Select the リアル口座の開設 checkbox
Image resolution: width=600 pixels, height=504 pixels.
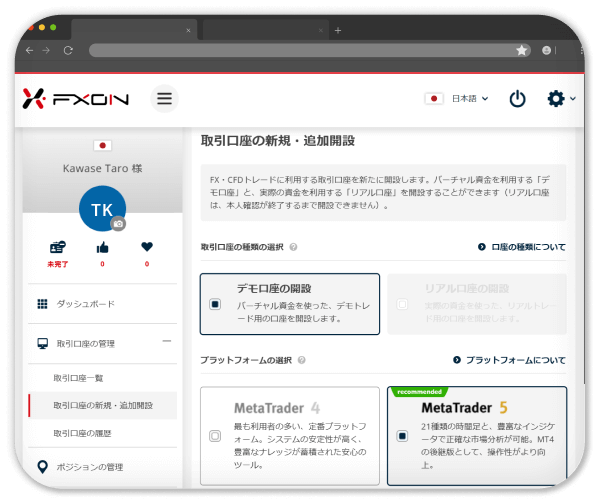pyautogui.click(x=402, y=304)
